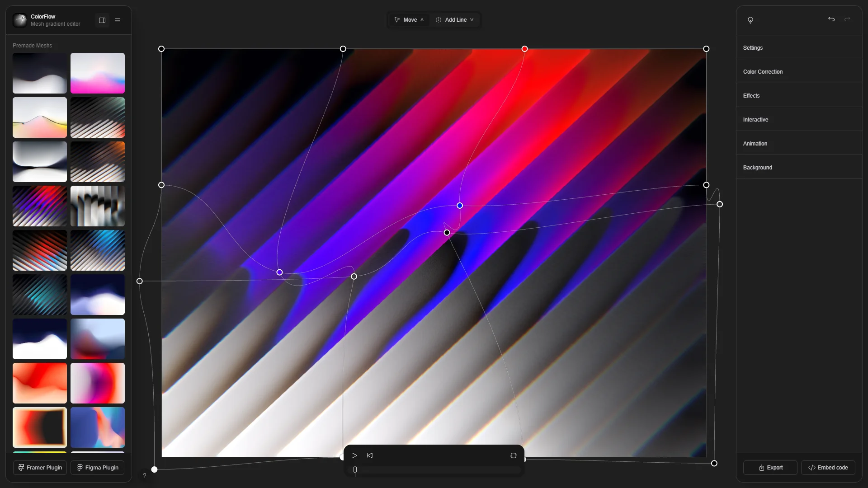Choose the pink magenta premade mesh
This screenshot has height=488, width=868.
click(98, 73)
